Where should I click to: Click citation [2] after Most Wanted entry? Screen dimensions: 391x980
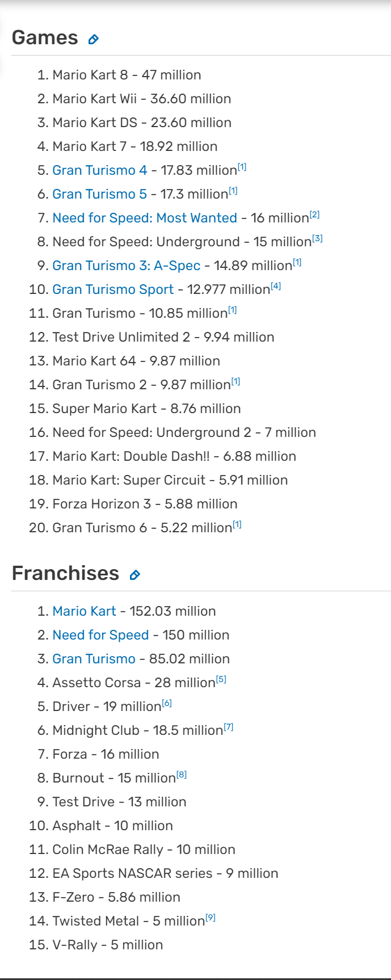tap(315, 214)
